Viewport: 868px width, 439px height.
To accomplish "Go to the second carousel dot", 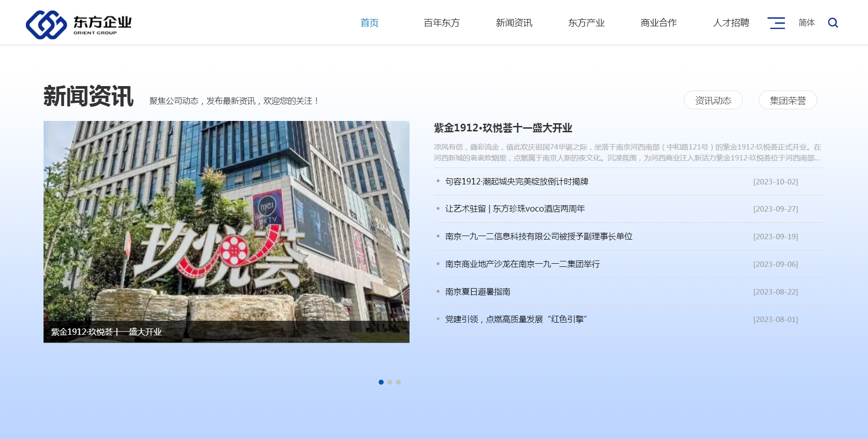I will tap(390, 382).
